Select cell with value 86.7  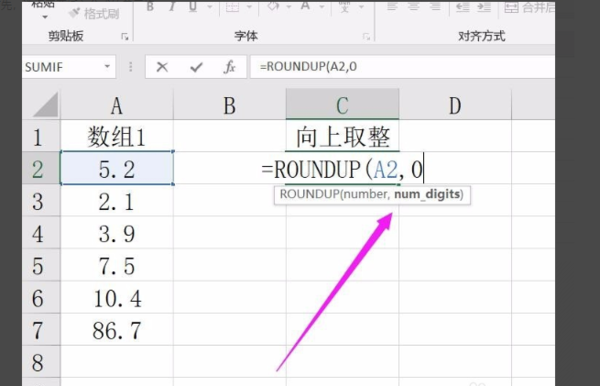coord(117,330)
